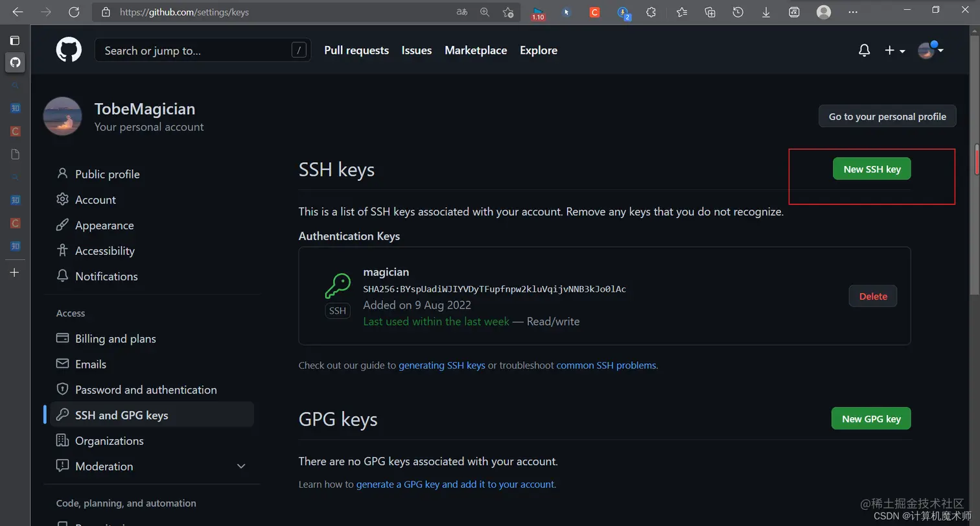The width and height of the screenshot is (980, 526).
Task: Open Marketplace in header
Action: coord(476,50)
